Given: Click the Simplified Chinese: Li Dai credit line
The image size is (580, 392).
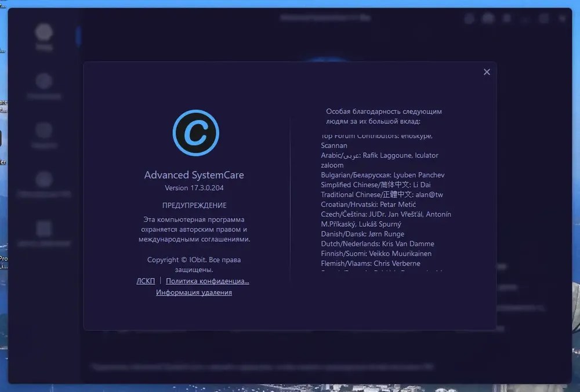Looking at the screenshot, I should coord(376,184).
